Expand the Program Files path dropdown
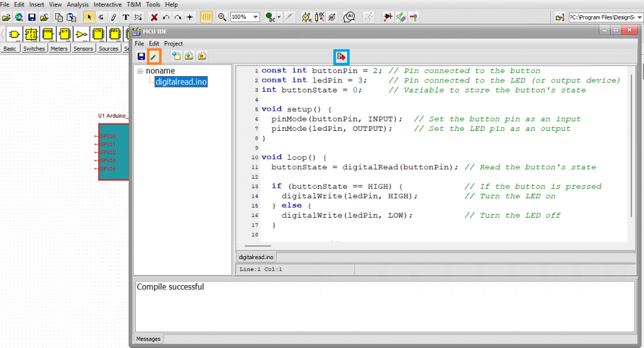644x348 pixels. (x=638, y=17)
